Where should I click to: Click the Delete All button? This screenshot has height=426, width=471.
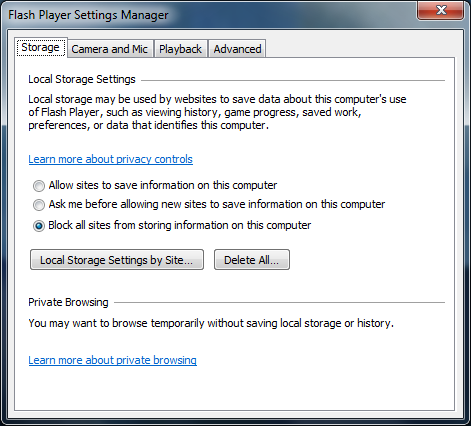(x=252, y=260)
